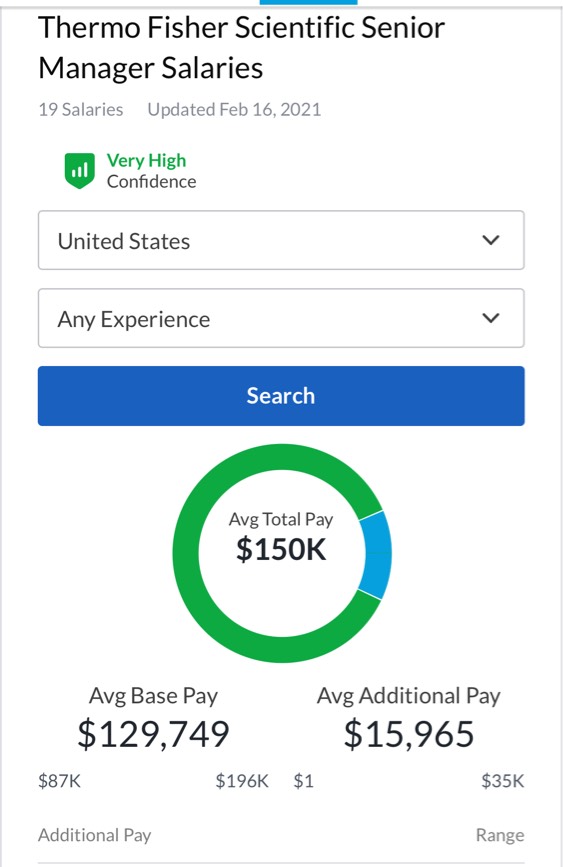The height and width of the screenshot is (867, 563).
Task: Click the page title Senior Manager Salaries
Action: 241,48
